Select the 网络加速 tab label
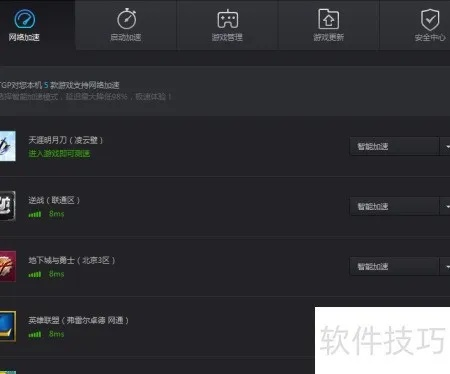450x374 pixels. point(24,37)
